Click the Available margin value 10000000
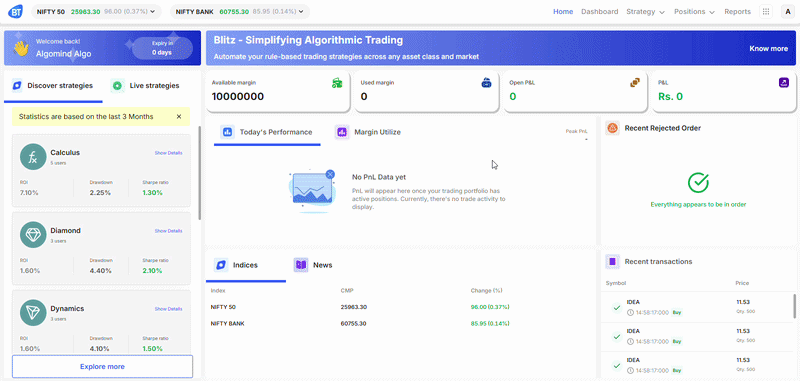This screenshot has height=381, width=800. tap(238, 96)
